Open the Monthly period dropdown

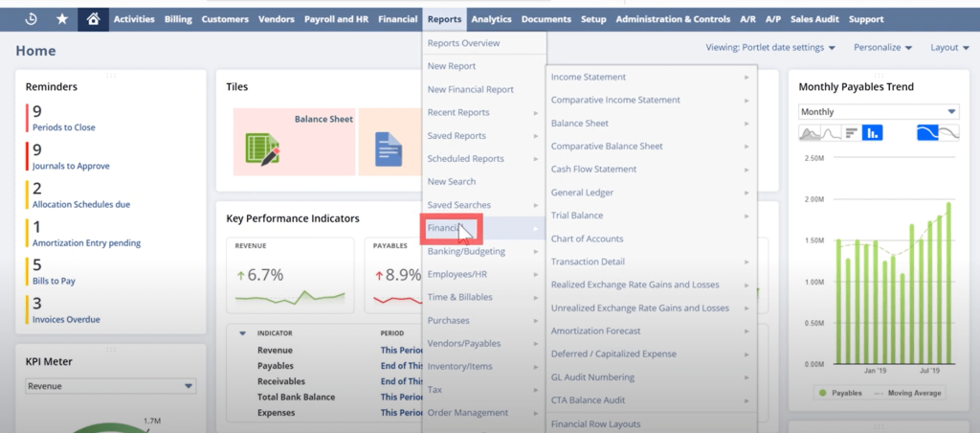pos(879,112)
